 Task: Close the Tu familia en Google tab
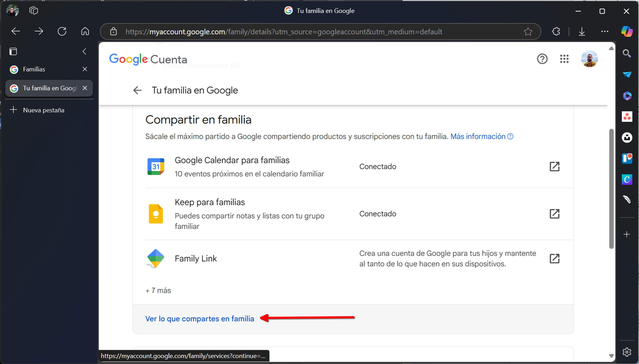pos(85,88)
